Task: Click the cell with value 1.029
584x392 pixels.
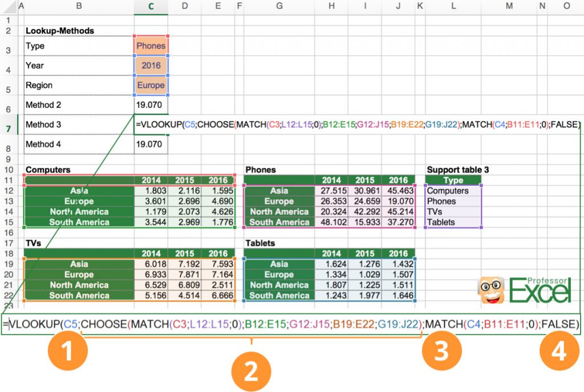Action: [x=364, y=275]
